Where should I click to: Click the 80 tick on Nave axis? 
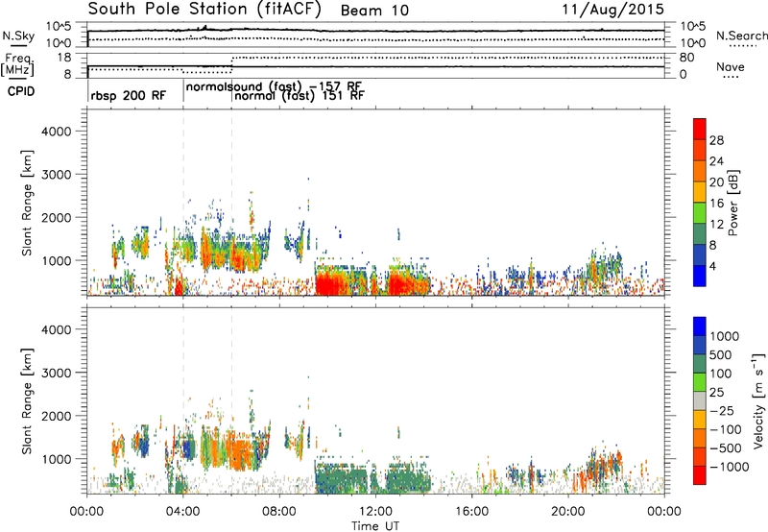pyautogui.click(x=686, y=58)
